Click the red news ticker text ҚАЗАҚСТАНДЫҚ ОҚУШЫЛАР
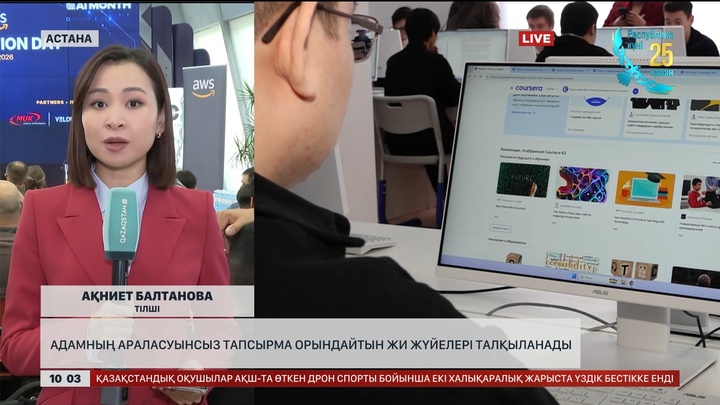 (164, 379)
